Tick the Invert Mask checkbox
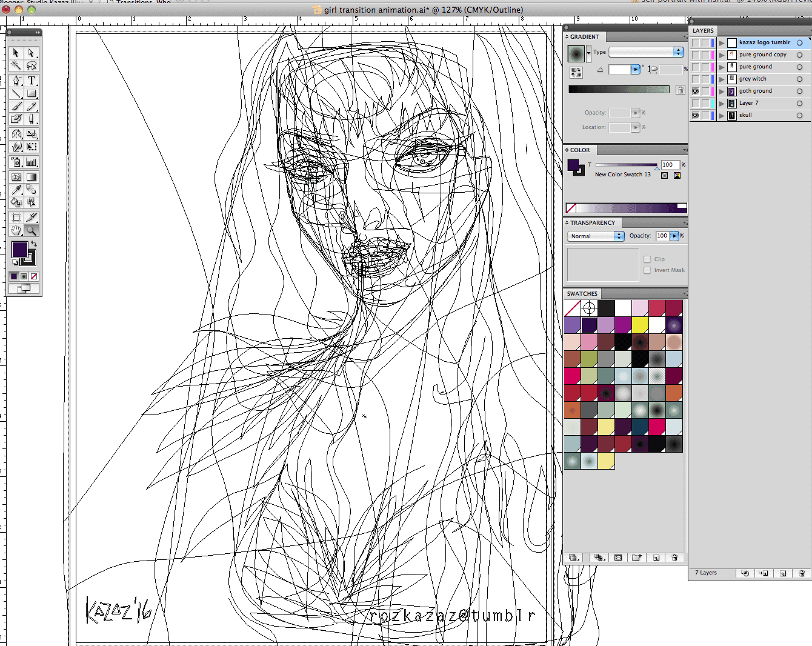Image resolution: width=812 pixels, height=646 pixels. (647, 270)
